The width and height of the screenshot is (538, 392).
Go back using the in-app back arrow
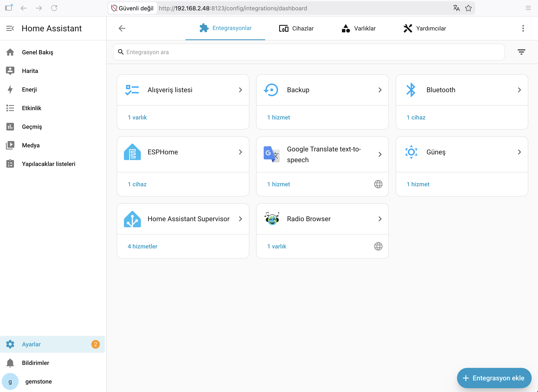(122, 28)
